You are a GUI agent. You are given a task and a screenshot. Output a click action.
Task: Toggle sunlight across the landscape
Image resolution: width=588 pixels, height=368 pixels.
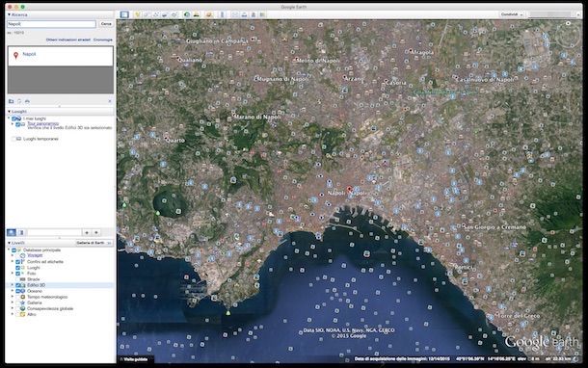click(x=196, y=14)
